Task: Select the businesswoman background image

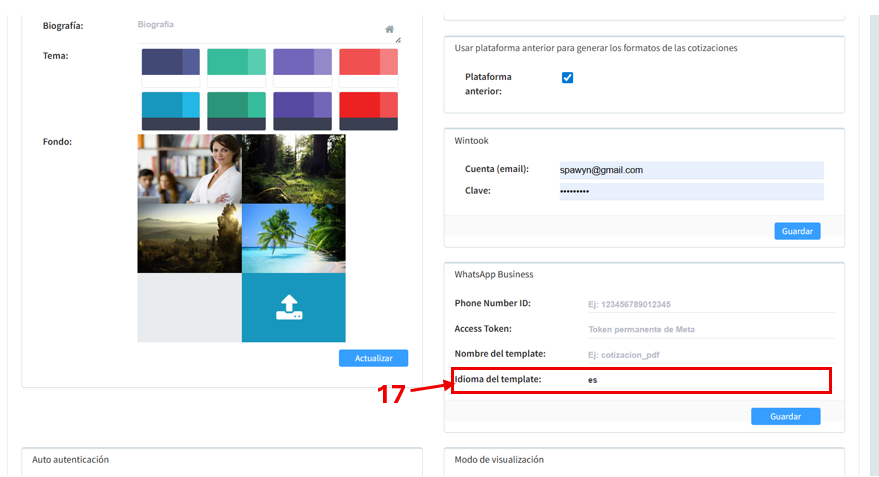Action: 189,169
